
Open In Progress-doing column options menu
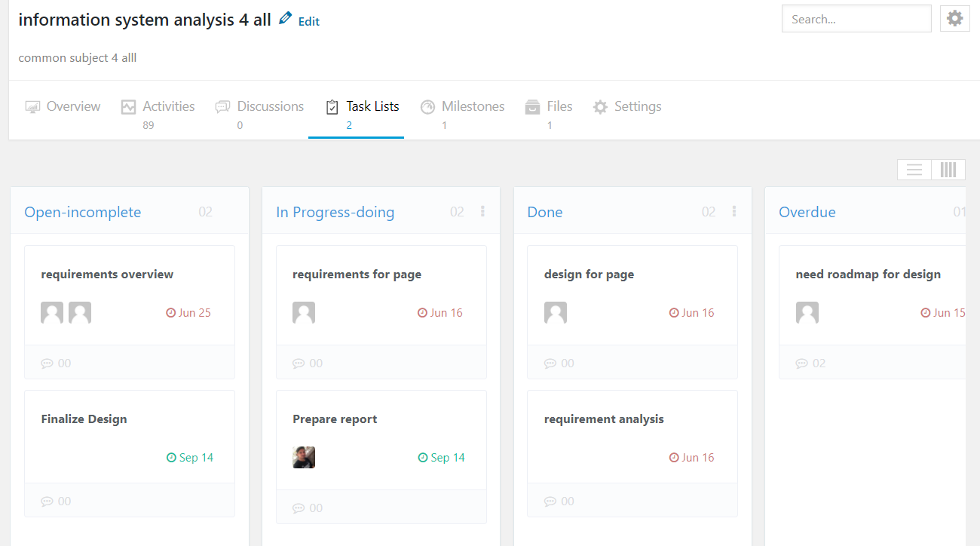click(482, 212)
